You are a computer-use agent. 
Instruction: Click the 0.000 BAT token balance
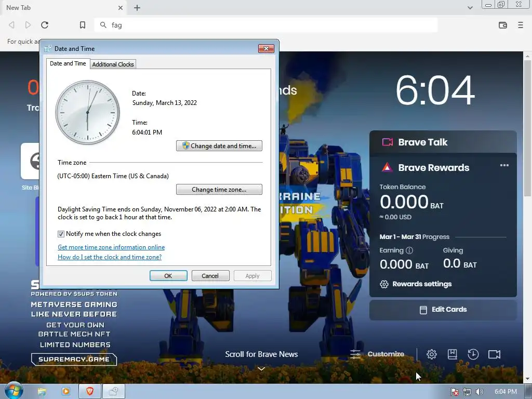point(411,202)
